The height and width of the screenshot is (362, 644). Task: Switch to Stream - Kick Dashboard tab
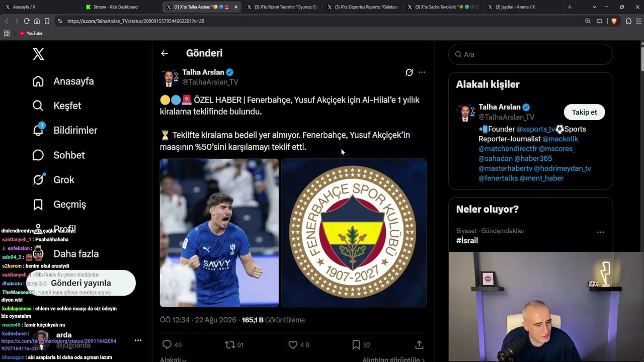point(121,7)
